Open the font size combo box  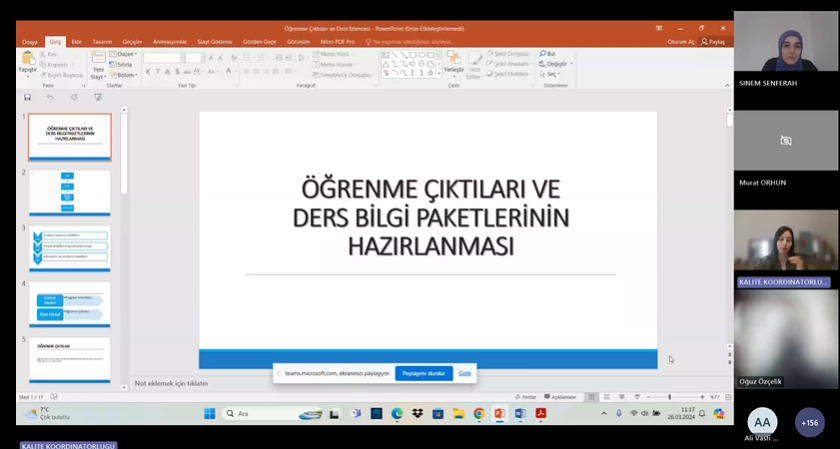click(195, 57)
